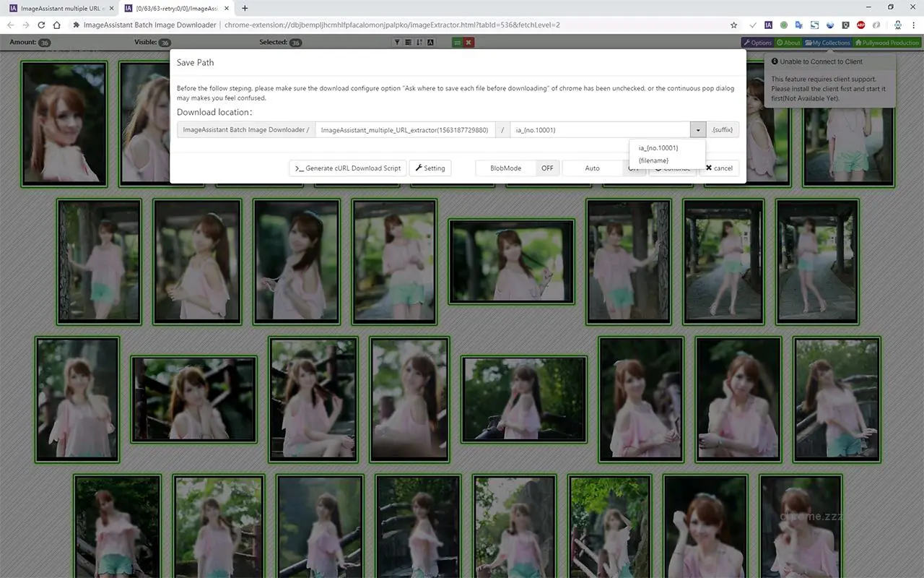Click the ia_{no.10001} filename input field
Viewport: 924px width, 578px height.
coord(599,129)
